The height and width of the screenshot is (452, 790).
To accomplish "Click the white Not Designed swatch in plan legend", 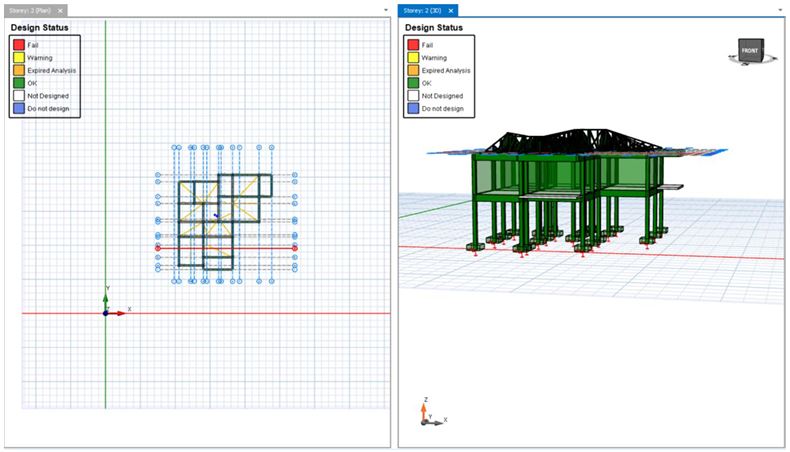I will click(x=19, y=95).
